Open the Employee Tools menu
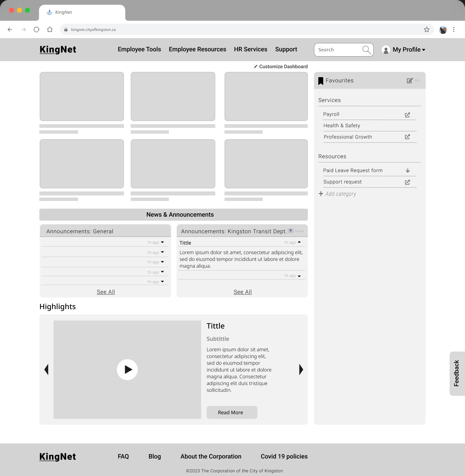Viewport: 465px width, 476px height. click(x=139, y=49)
